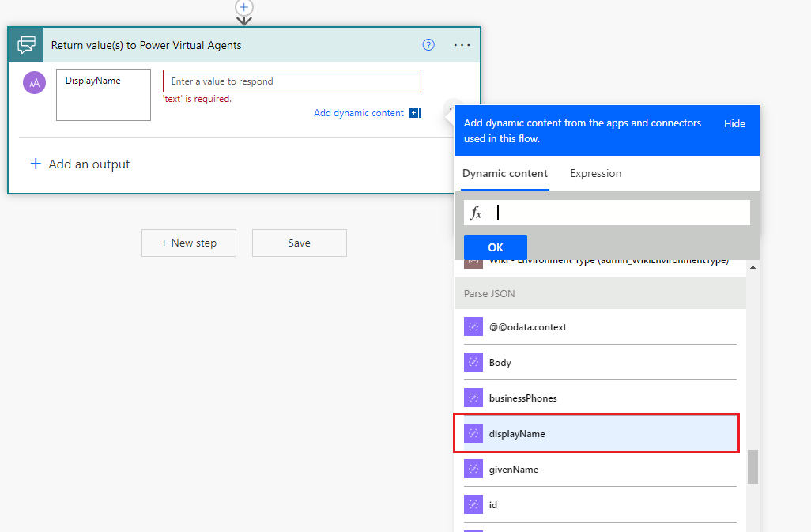The height and width of the screenshot is (532, 811).
Task: Click Add an output
Action: point(80,164)
